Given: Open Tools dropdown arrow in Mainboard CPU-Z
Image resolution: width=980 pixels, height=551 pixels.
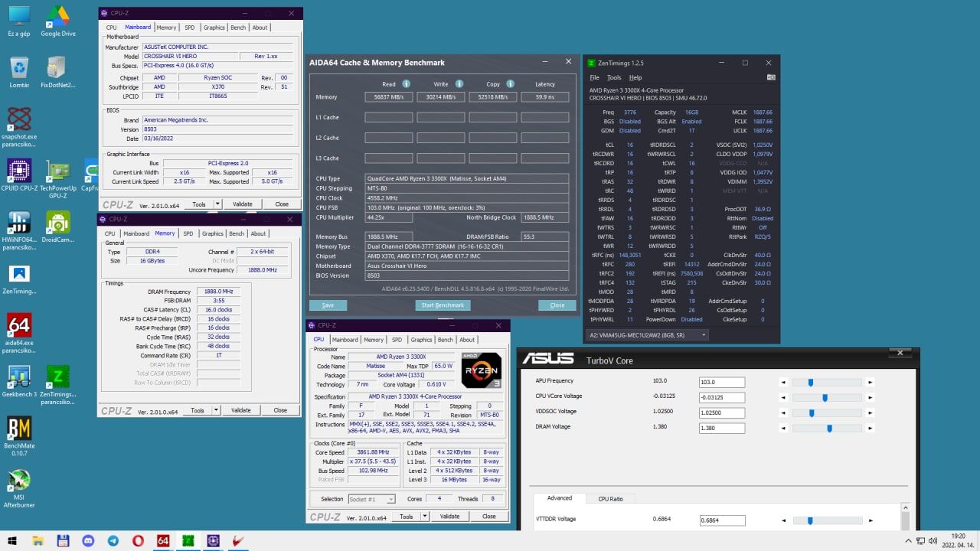Looking at the screenshot, I should click(217, 204).
